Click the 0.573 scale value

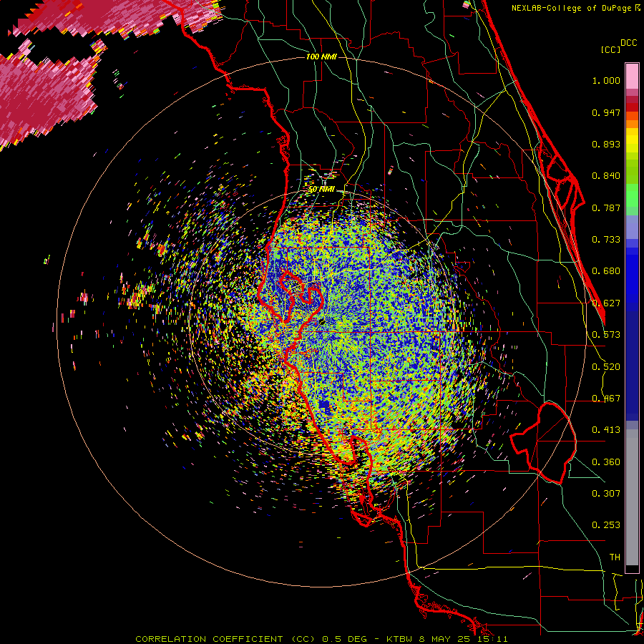click(x=606, y=335)
